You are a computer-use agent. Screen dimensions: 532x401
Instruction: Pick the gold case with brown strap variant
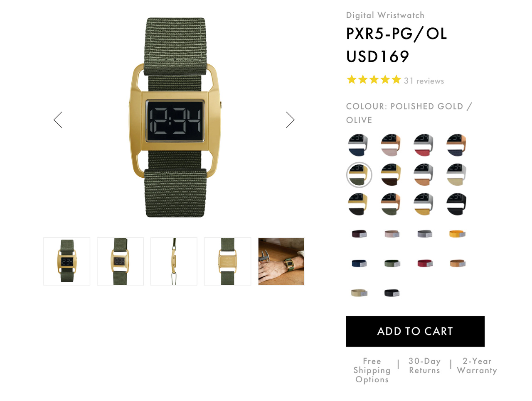[x=391, y=175]
